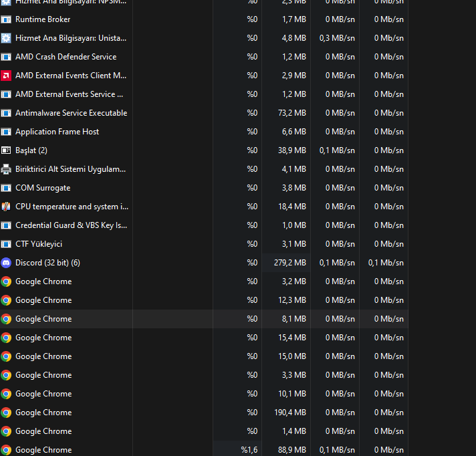
Task: Select Hizmet Ana Bilgisayarı: Unista... process name
Action: pos(71,38)
